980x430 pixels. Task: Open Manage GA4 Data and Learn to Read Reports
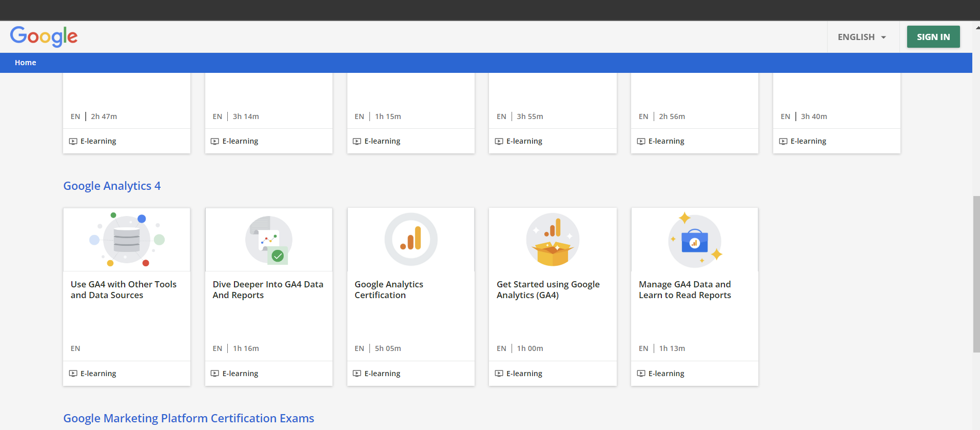tap(685, 289)
